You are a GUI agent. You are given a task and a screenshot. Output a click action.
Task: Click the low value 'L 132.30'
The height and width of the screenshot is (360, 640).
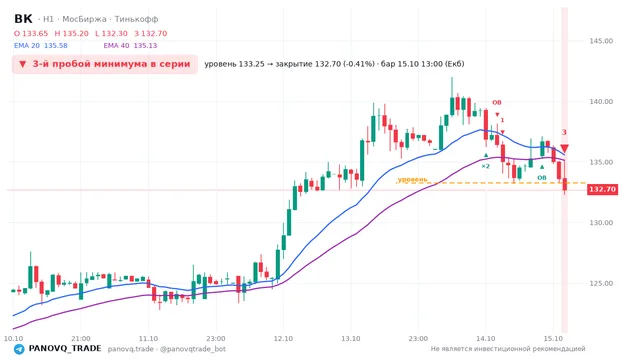[x=111, y=33]
